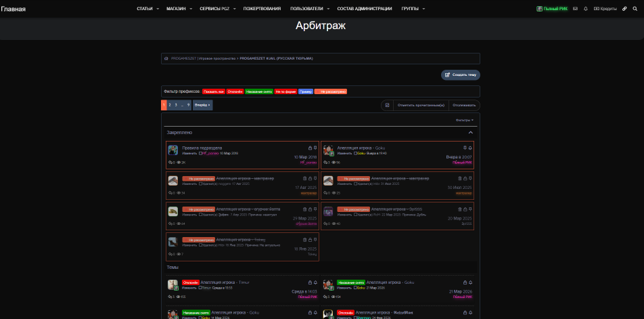Screen dimensions: 644x319
Task: Click the home icon in breadcrumb
Action: (166, 58)
